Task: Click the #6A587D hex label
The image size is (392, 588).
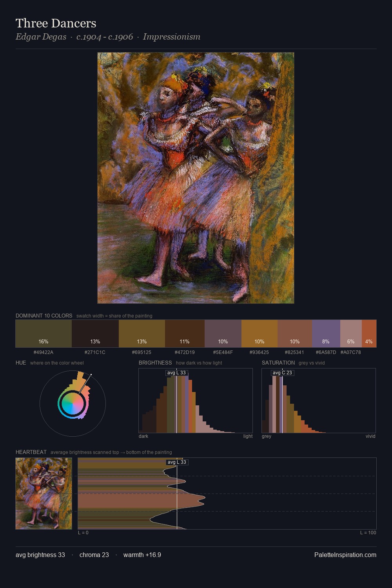Action: [326, 352]
